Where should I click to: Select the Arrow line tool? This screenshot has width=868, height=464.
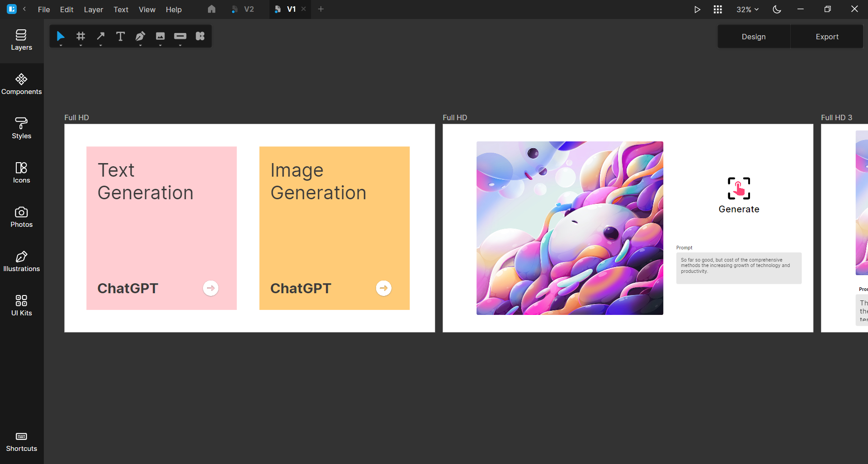(x=100, y=36)
